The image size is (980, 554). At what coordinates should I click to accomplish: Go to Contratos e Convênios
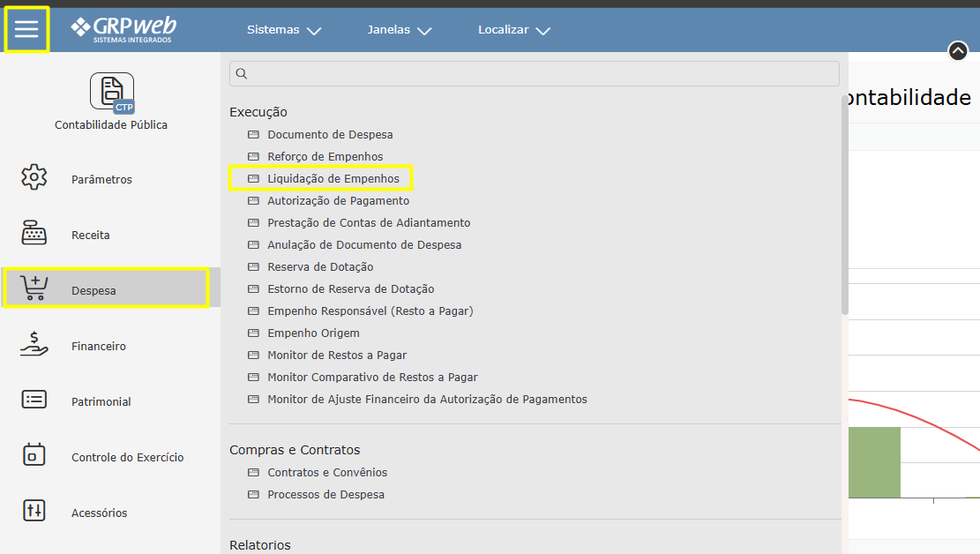tap(327, 473)
